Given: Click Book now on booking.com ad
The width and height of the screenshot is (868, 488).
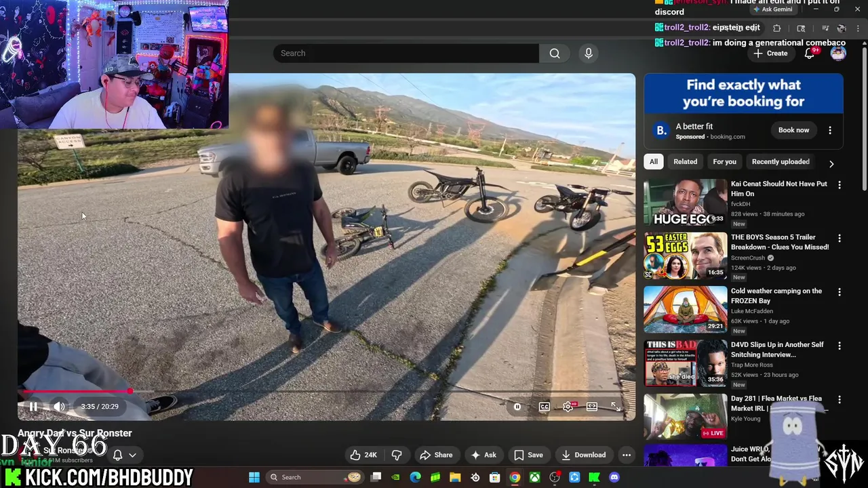Looking at the screenshot, I should [x=793, y=130].
